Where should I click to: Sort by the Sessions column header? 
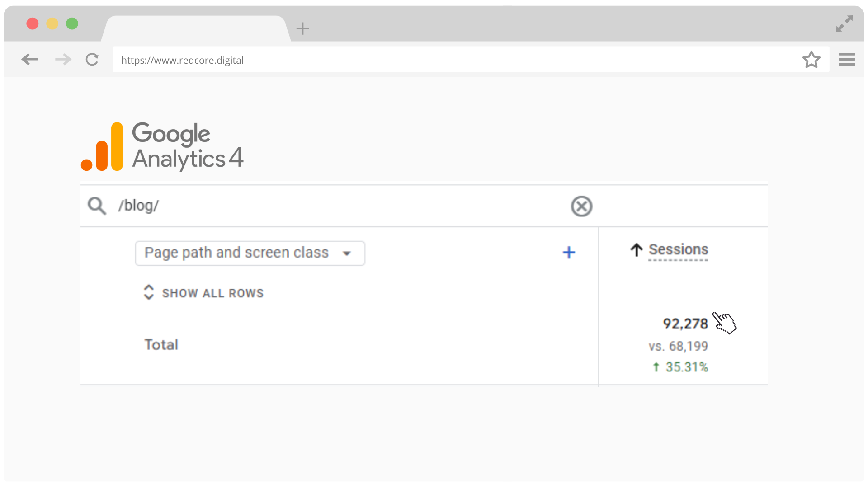tap(678, 249)
